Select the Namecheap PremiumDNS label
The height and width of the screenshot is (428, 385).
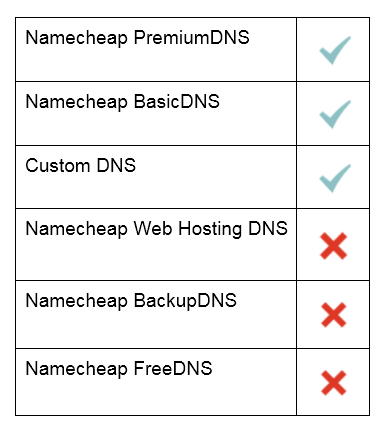[x=137, y=38]
